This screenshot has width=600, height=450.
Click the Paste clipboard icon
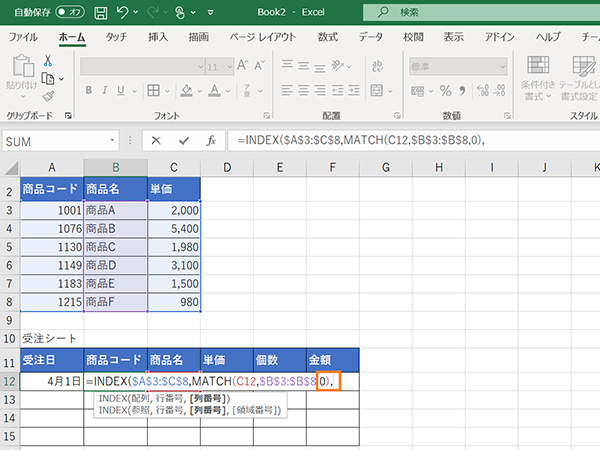click(x=22, y=72)
